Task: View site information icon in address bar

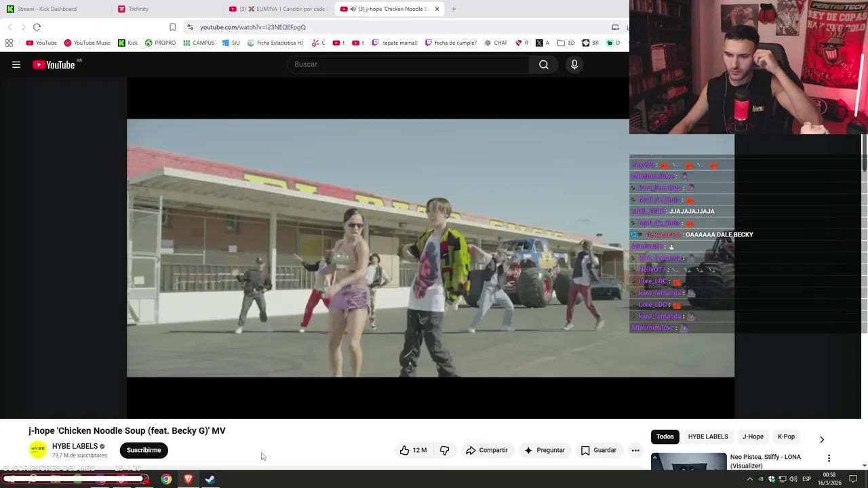Action: [190, 27]
